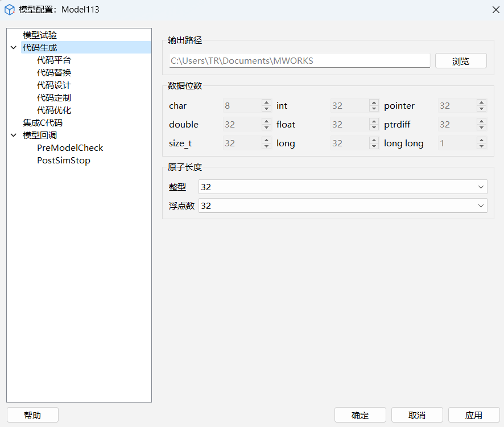Select 代码平台 in the tree
The height and width of the screenshot is (427, 504).
pyautogui.click(x=54, y=60)
